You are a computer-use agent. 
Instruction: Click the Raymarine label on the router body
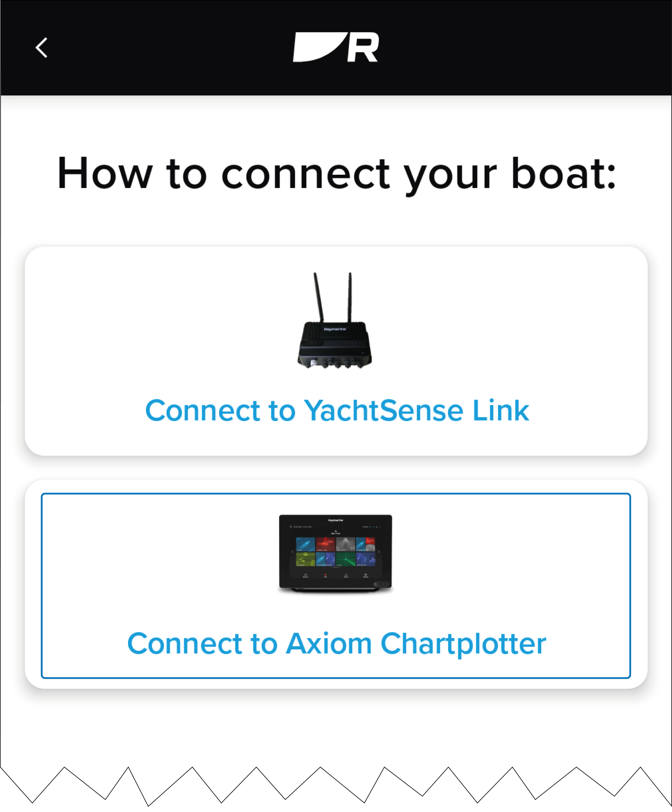335,329
